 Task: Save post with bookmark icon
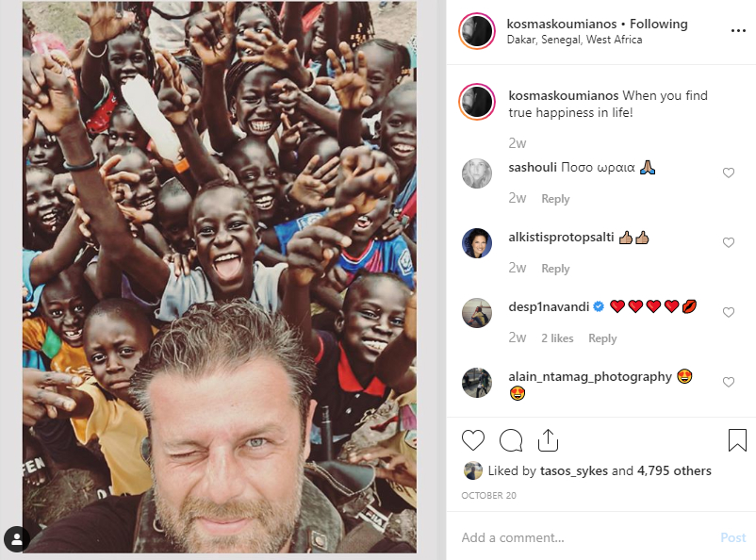coord(737,440)
